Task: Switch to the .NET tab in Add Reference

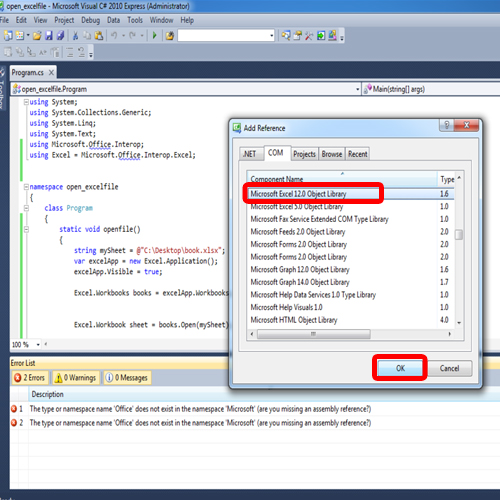Action: coord(250,154)
